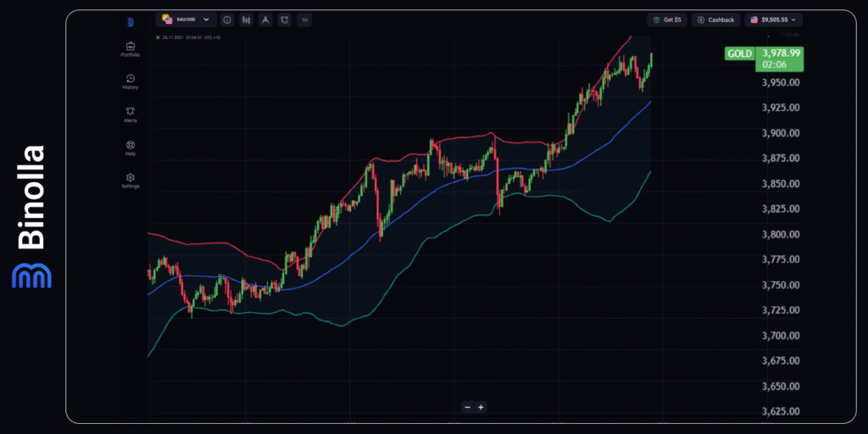Click the Cashback button
Image resolution: width=868 pixels, height=434 pixels.
pos(715,19)
